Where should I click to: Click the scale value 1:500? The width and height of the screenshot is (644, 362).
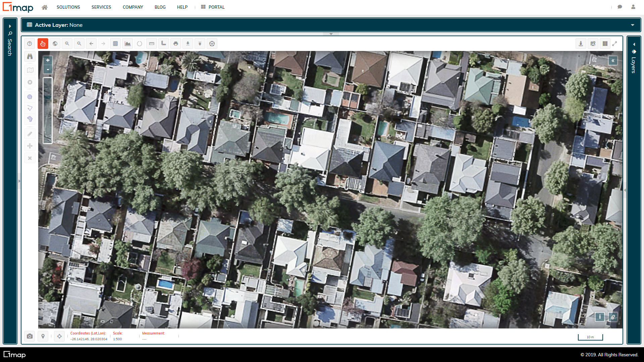pos(117,339)
